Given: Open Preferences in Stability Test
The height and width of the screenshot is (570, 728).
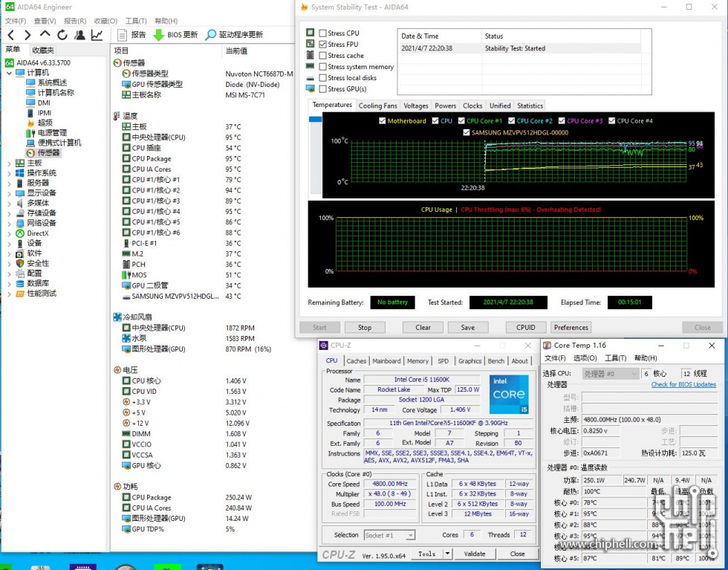Looking at the screenshot, I should (571, 328).
